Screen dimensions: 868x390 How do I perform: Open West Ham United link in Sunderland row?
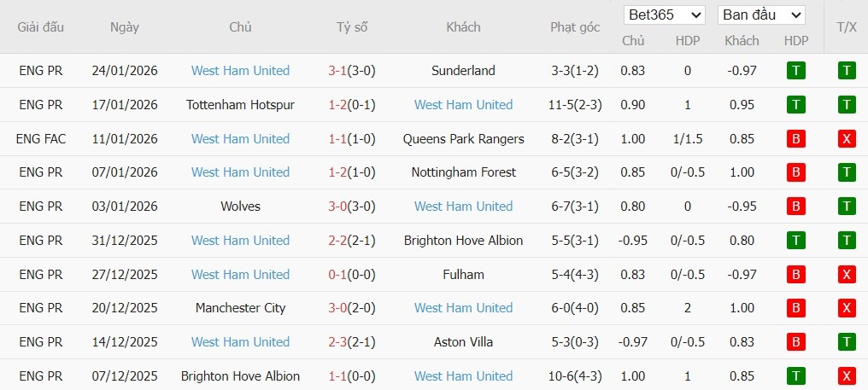pyautogui.click(x=240, y=71)
